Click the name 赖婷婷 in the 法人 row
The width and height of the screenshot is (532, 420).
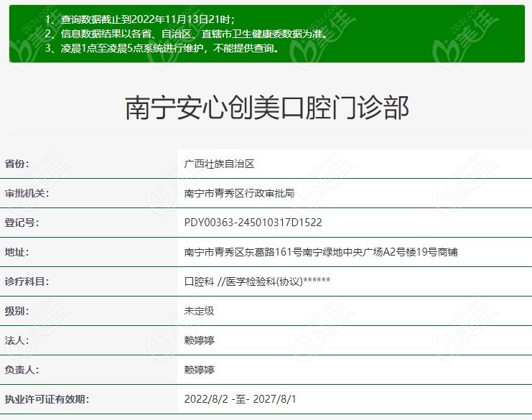point(199,340)
